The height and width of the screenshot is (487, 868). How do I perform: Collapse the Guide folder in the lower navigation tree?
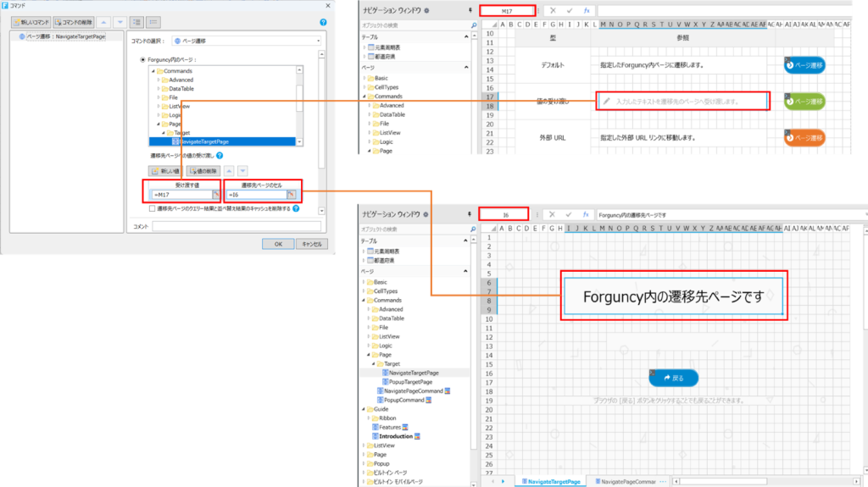pyautogui.click(x=364, y=408)
